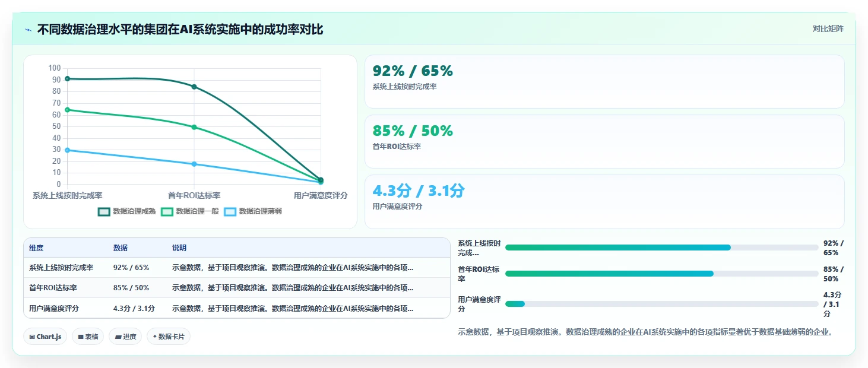This screenshot has height=368, width=868.
Task: Select the 系统上线按时完成率 table row cell
Action: click(x=61, y=268)
